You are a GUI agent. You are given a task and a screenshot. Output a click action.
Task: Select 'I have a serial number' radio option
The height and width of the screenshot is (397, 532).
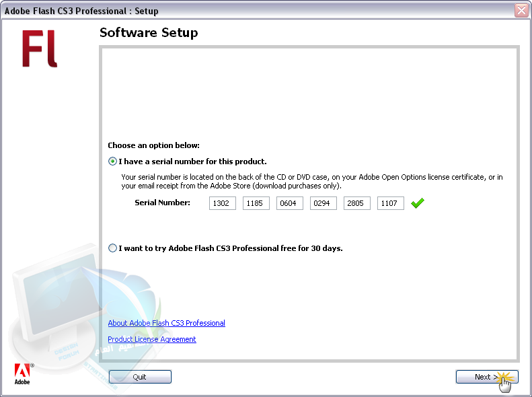tap(112, 161)
